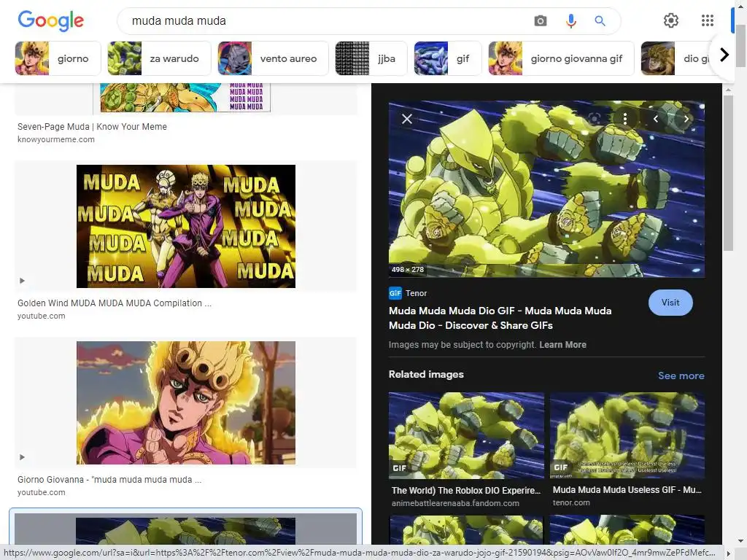The image size is (747, 560).
Task: Click Golden Wind MUDA Compilation title text
Action: pyautogui.click(x=115, y=303)
